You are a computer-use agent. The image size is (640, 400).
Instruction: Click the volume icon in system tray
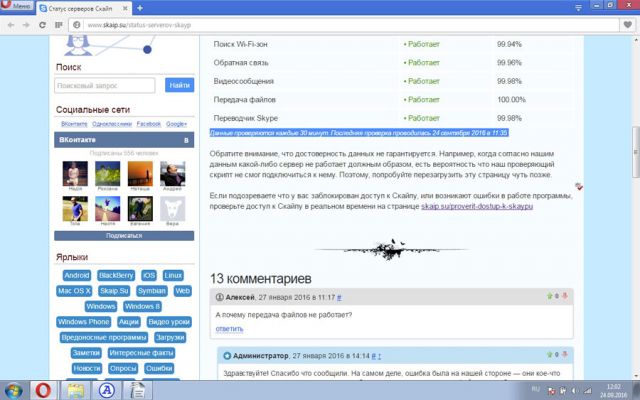[574, 391]
